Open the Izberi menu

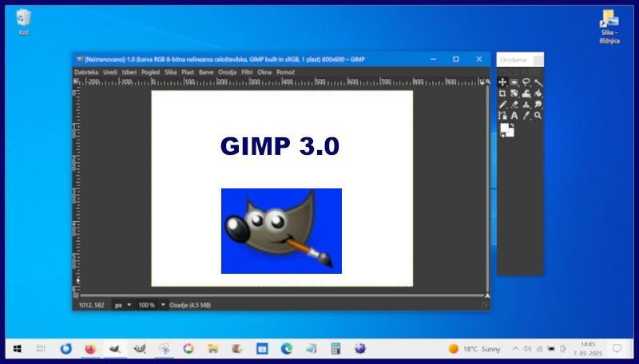129,72
